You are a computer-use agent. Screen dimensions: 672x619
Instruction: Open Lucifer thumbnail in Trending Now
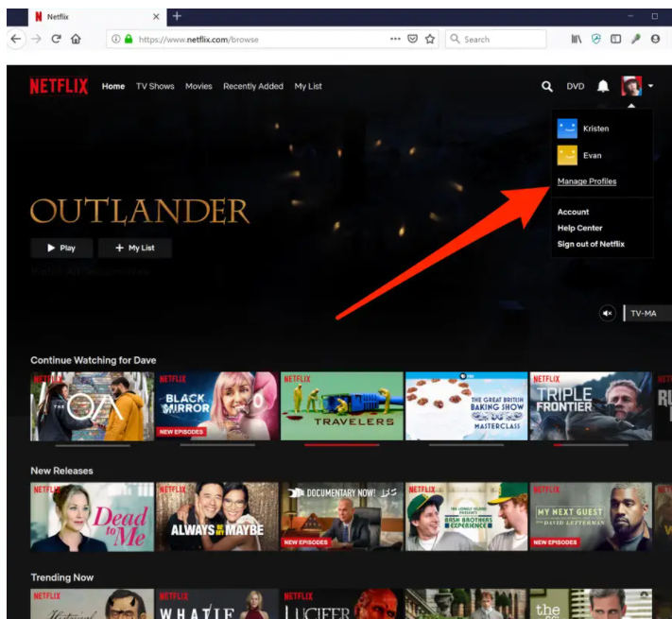[341, 604]
